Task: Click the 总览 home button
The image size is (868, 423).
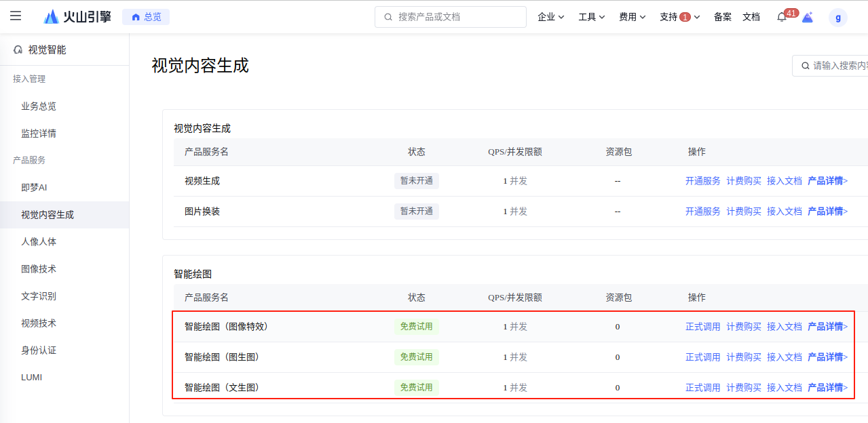Action: [146, 17]
